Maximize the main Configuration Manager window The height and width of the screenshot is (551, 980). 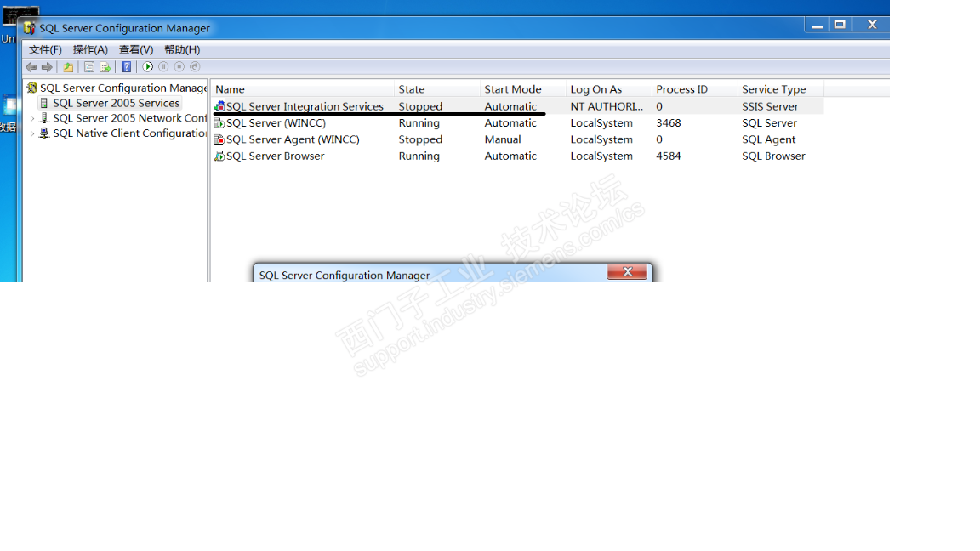click(x=840, y=25)
